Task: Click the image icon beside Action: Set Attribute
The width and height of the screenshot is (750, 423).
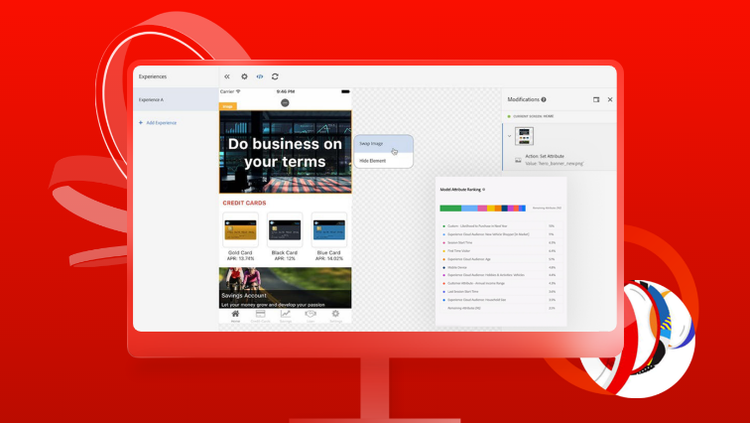Action: 518,160
